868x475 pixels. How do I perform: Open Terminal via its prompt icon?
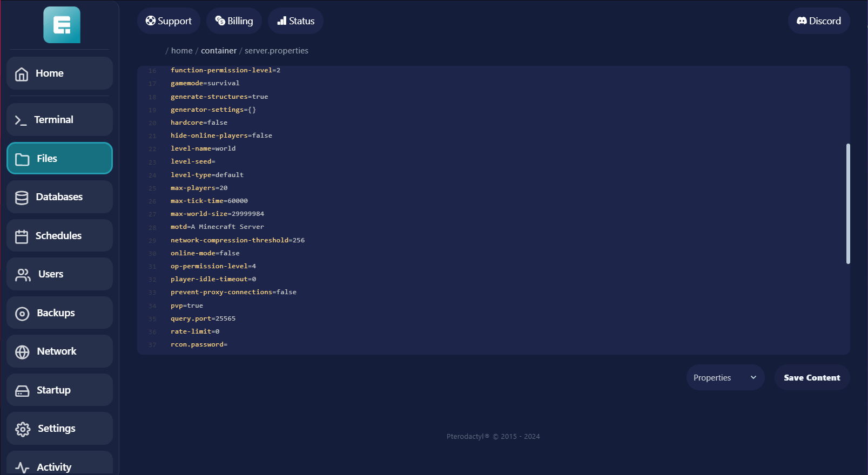pyautogui.click(x=21, y=120)
